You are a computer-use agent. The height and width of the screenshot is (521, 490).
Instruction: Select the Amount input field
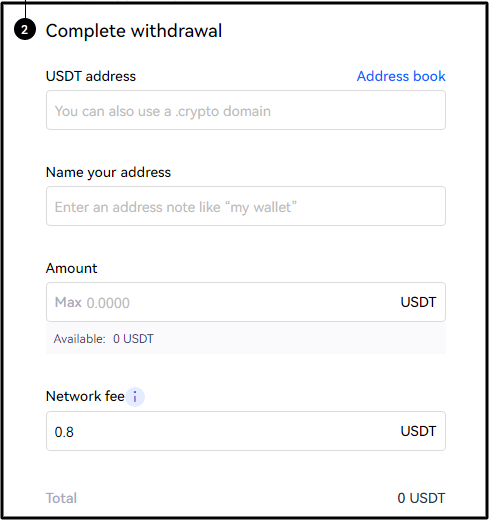pyautogui.click(x=246, y=302)
